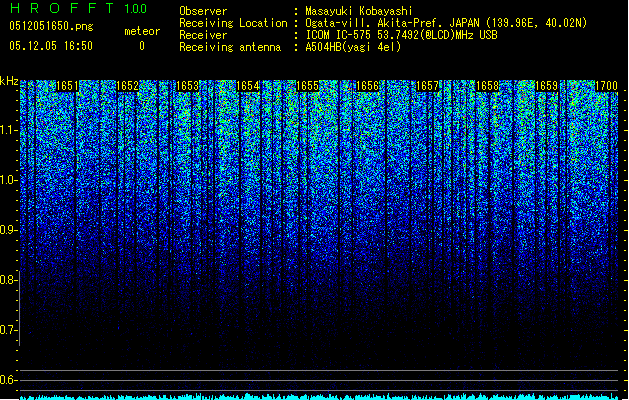
Task: Click the 0.7 frequency axis label
Action: click(x=9, y=330)
